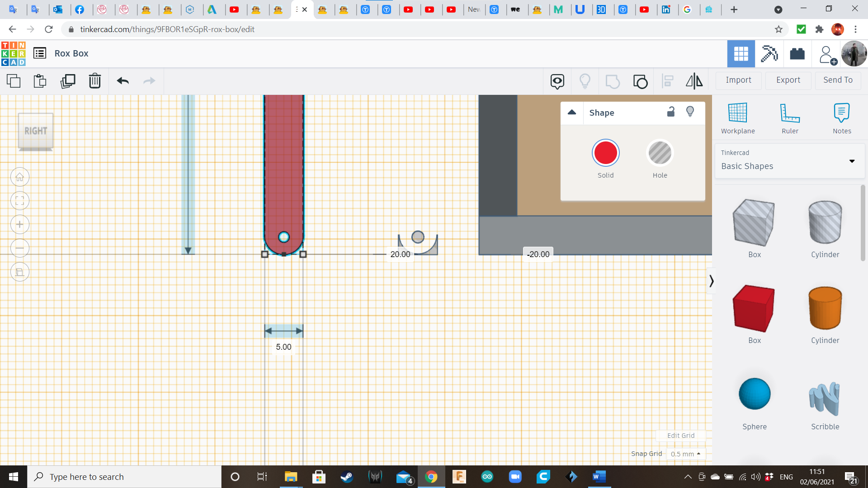Viewport: 868px width, 488px height.
Task: Open the Snap Grid 0.5 mm dropdown
Action: [685, 454]
